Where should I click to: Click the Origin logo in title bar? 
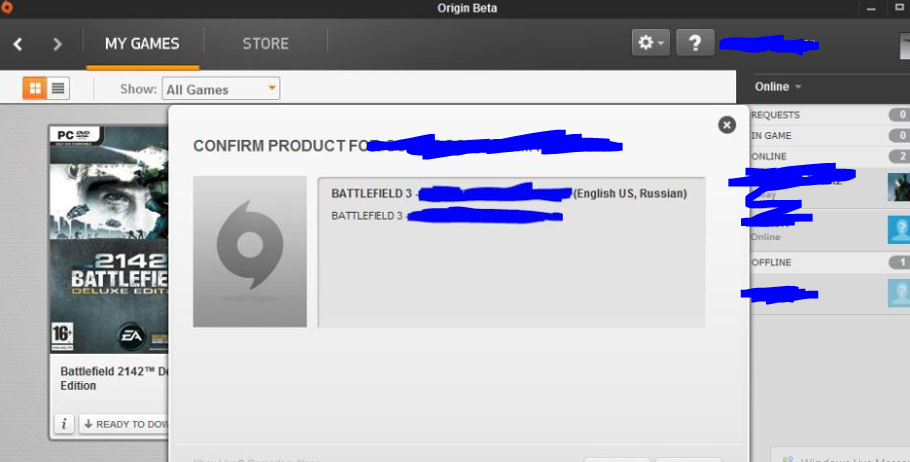pyautogui.click(x=6, y=8)
